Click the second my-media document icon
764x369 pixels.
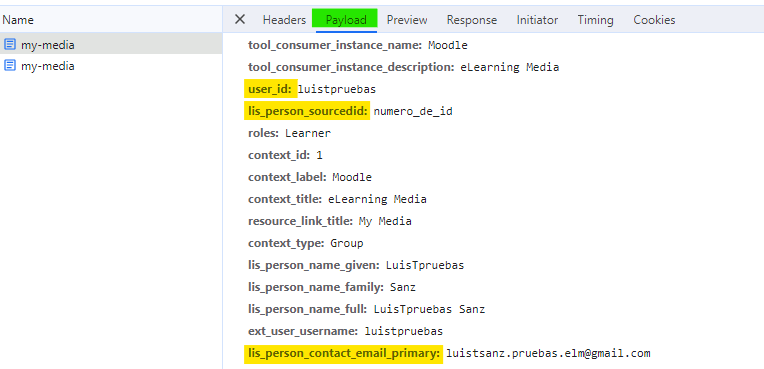coord(10,65)
